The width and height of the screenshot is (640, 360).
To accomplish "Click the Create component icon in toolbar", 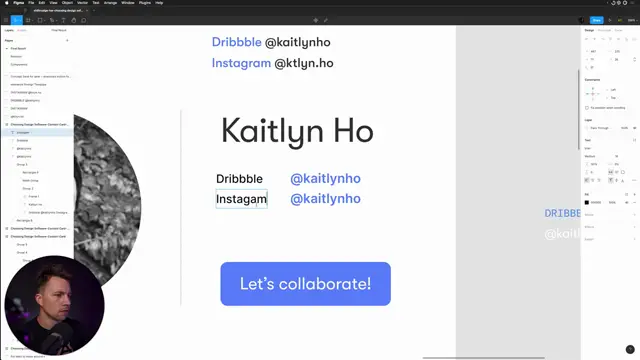I will (x=316, y=20).
